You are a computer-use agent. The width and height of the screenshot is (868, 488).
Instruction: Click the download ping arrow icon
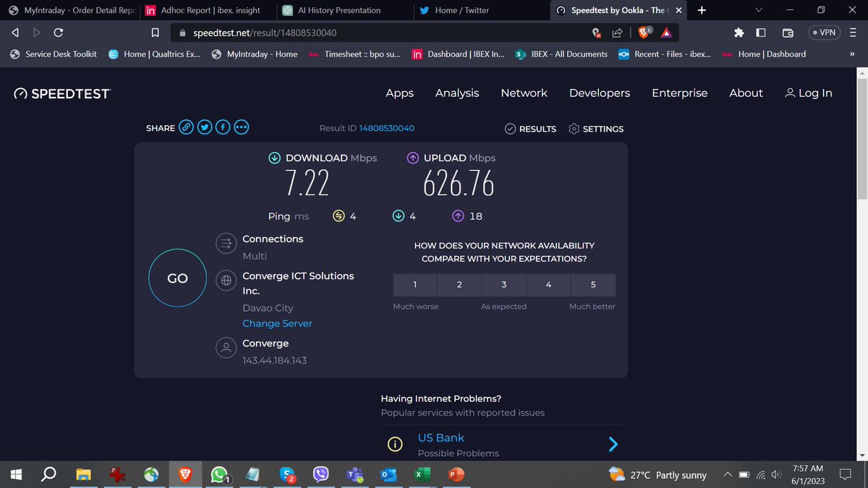pos(398,215)
